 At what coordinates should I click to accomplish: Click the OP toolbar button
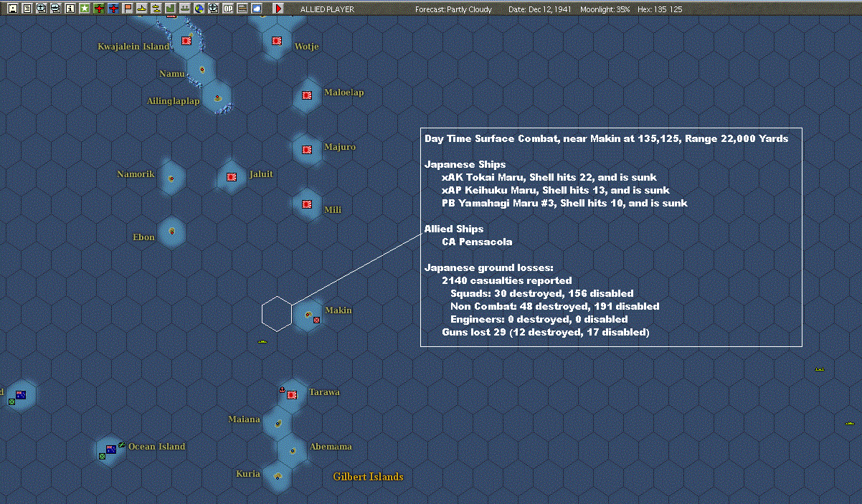(x=228, y=9)
